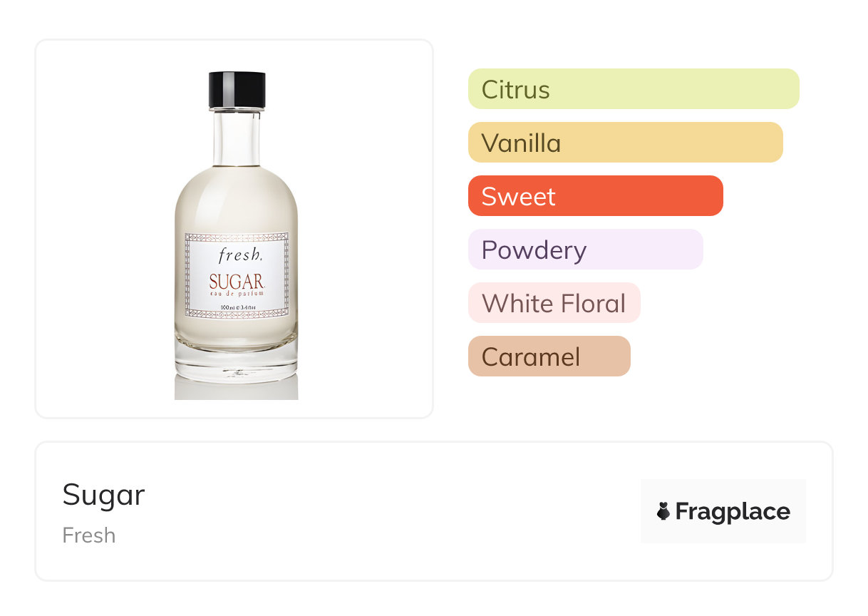
Task: Click "eau de parfum" text on the label
Action: (x=237, y=294)
